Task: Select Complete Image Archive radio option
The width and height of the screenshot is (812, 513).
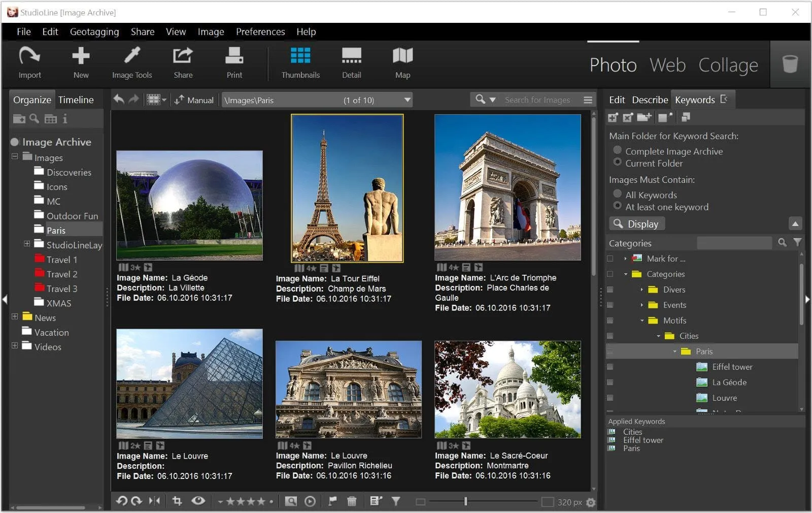Action: point(618,150)
